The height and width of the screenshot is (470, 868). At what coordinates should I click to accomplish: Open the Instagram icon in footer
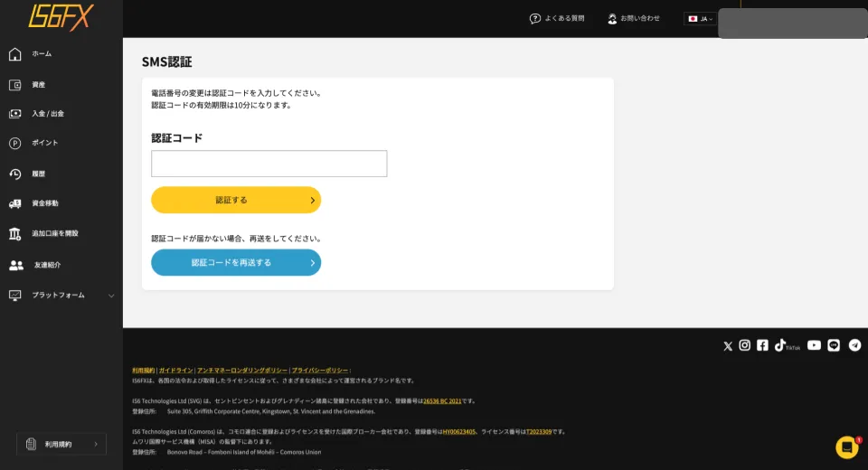[744, 345]
